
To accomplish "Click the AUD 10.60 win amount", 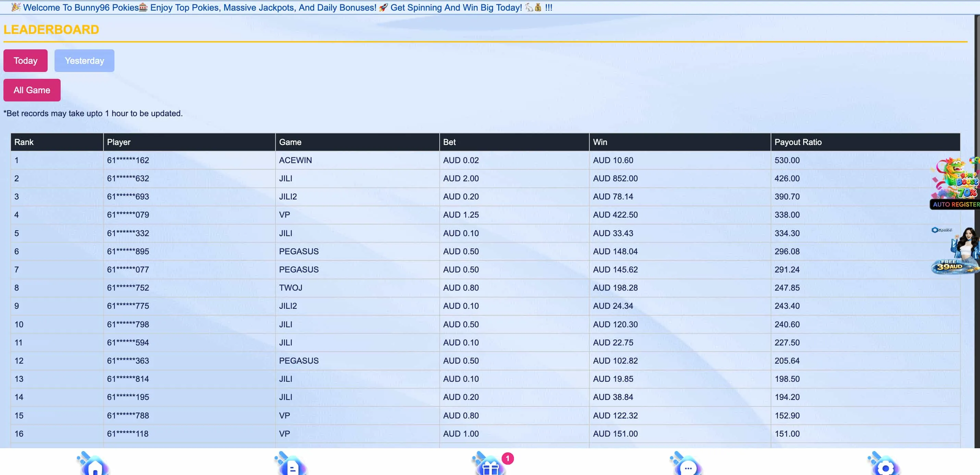I will tap(613, 160).
